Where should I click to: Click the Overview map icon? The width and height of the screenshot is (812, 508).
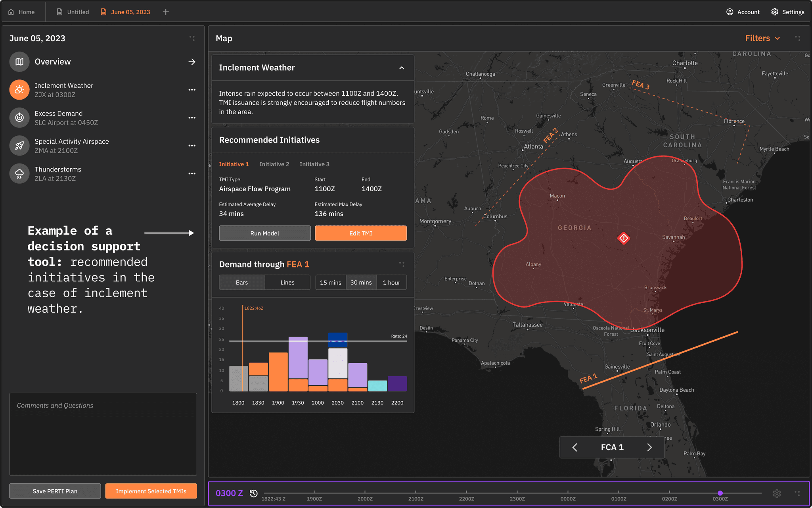(19, 62)
